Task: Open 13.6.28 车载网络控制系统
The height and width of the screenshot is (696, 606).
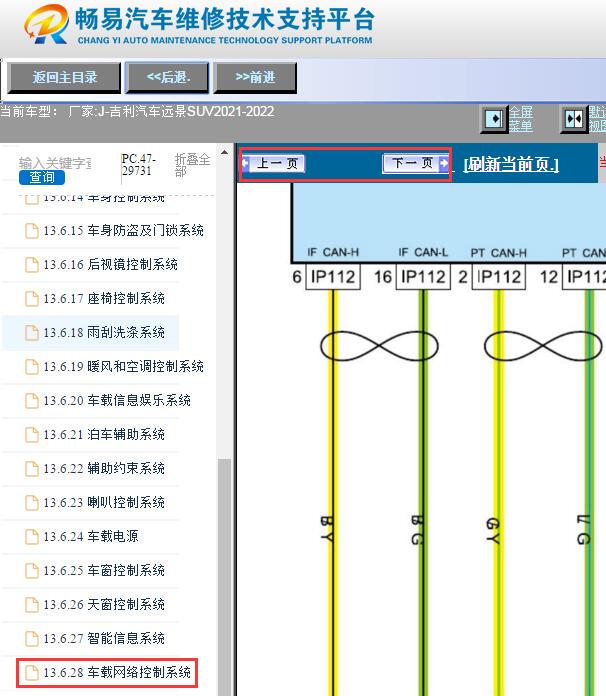Action: tap(117, 672)
